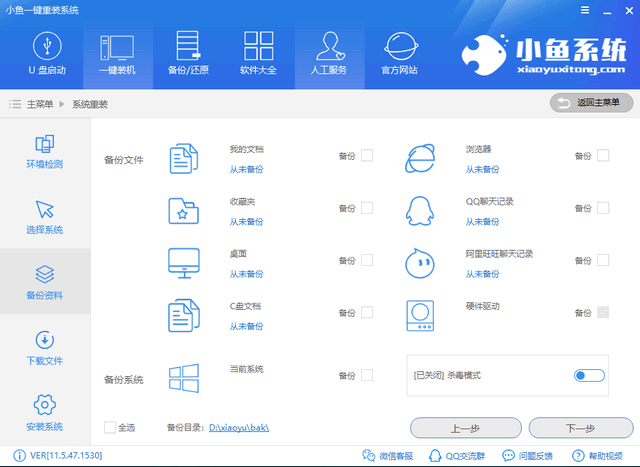Open backup directory link D:\xiaoyu\bak\

point(239,428)
